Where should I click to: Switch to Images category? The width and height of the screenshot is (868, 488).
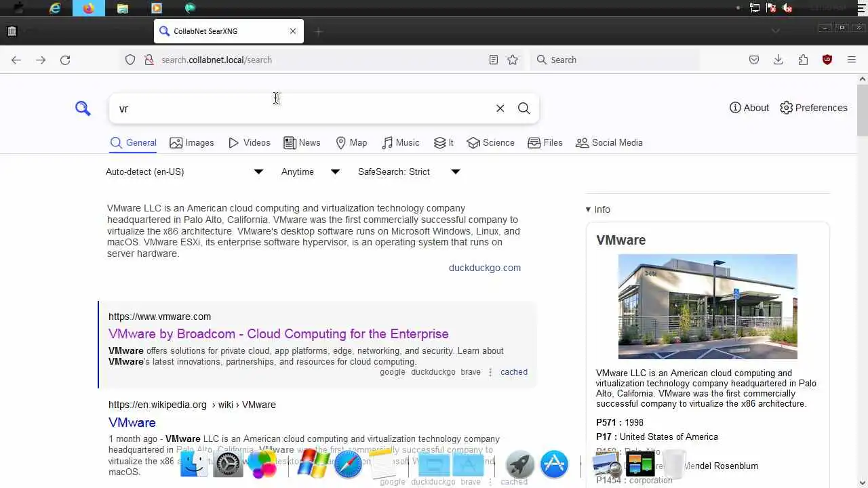[x=192, y=143]
